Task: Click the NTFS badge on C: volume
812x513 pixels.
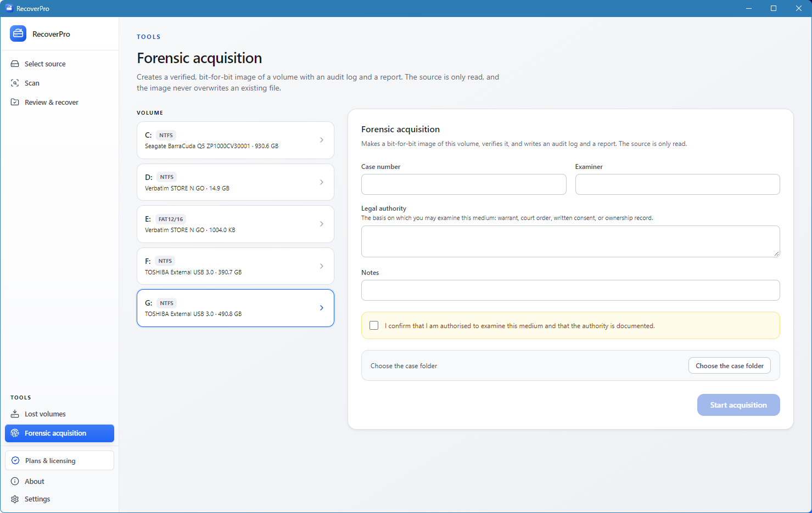Action: [166, 135]
